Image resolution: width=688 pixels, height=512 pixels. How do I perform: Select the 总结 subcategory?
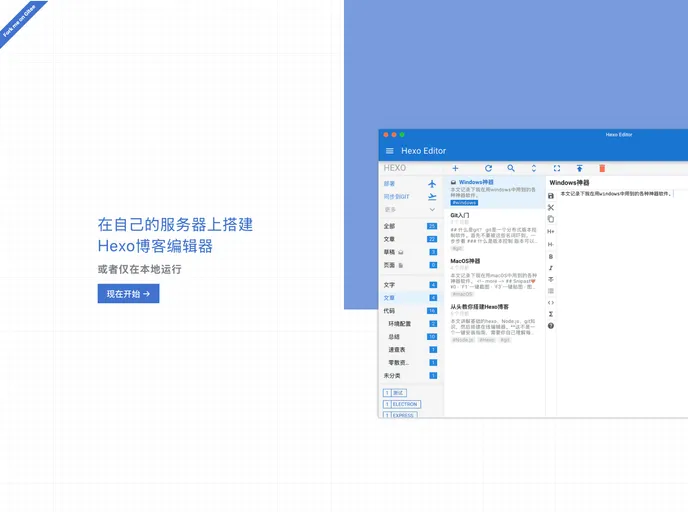coord(412,337)
